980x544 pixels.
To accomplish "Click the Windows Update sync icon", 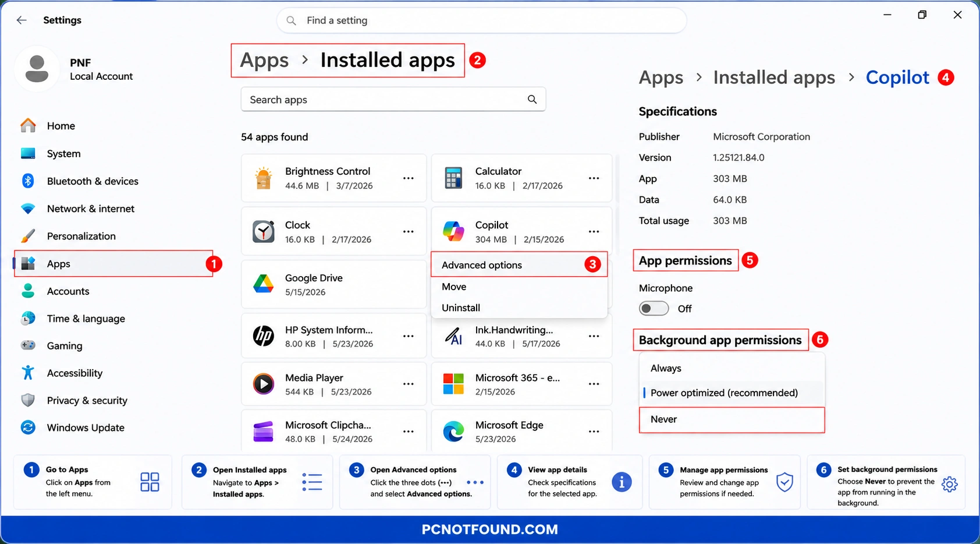I will (28, 428).
